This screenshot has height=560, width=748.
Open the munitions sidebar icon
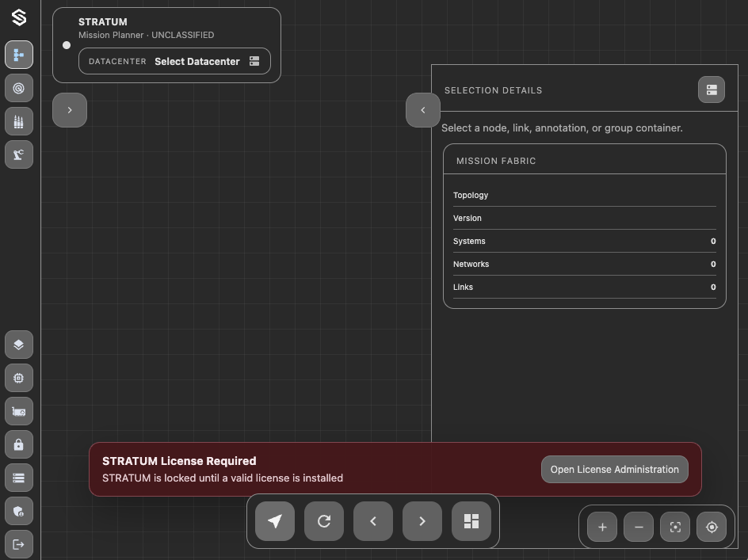pos(19,122)
